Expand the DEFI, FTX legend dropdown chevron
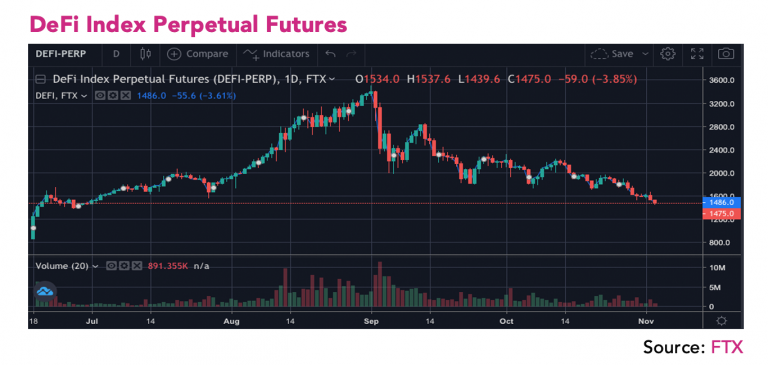Viewport: 768px width, 365px height. [x=84, y=96]
